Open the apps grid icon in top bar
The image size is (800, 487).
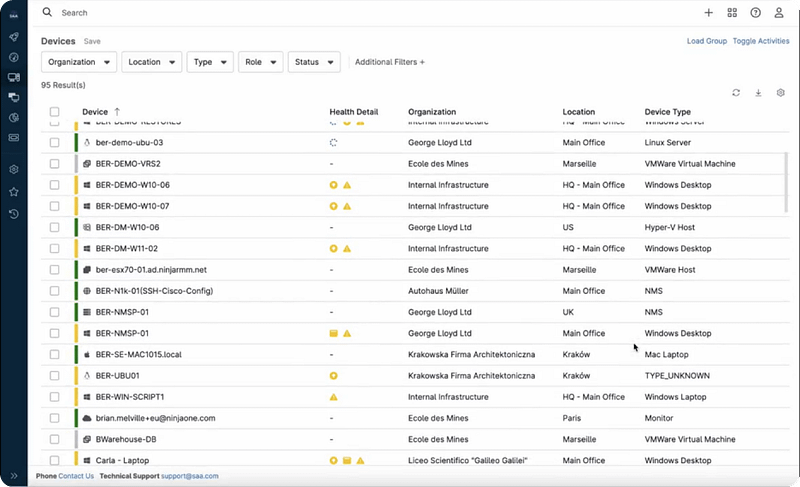732,13
